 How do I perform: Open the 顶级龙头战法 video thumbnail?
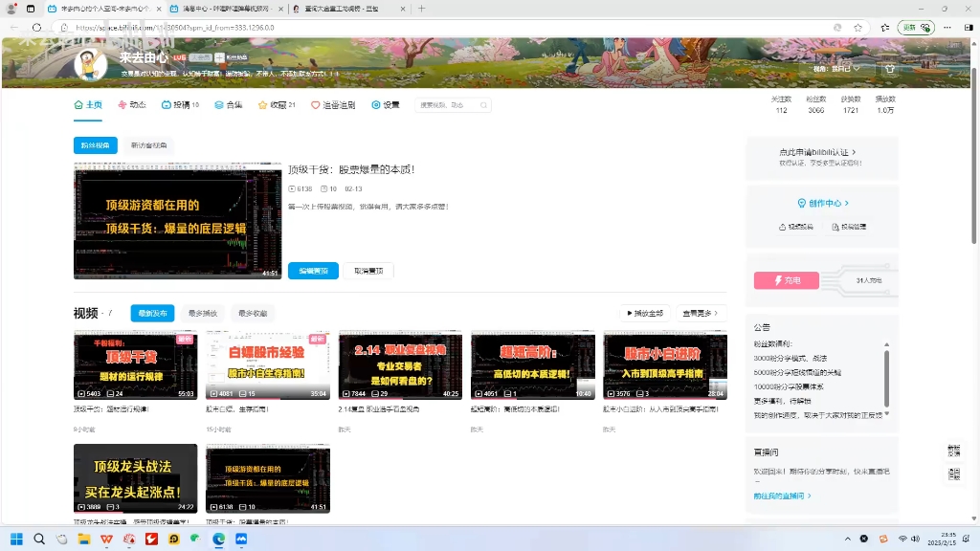point(136,478)
